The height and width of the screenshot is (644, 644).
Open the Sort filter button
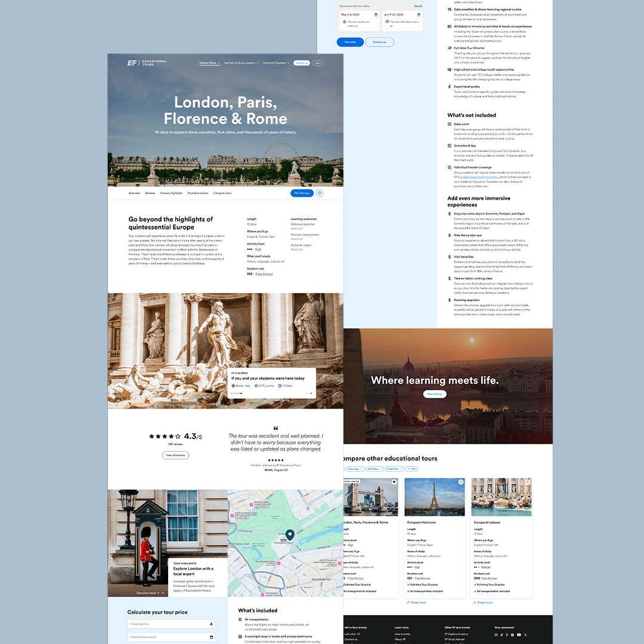click(x=411, y=469)
